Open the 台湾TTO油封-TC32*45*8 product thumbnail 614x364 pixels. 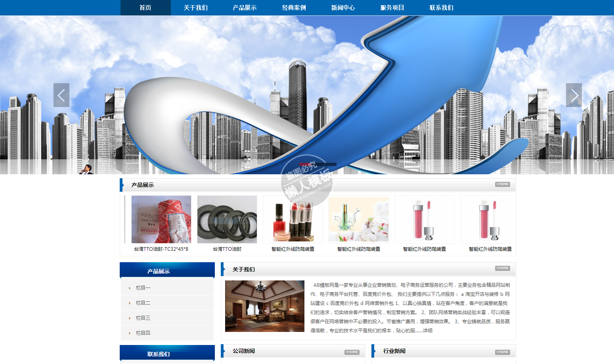[x=161, y=219]
